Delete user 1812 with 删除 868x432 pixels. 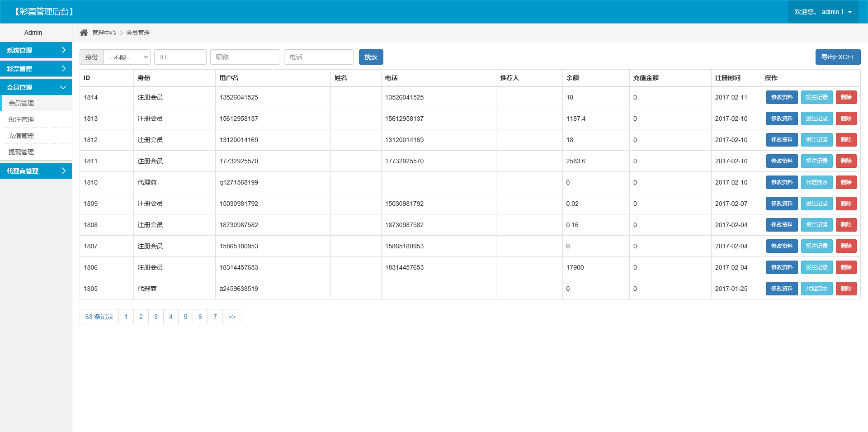click(x=846, y=140)
